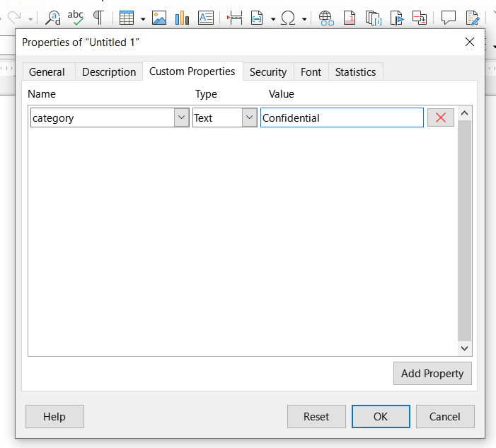Click the Insert Special Character omega icon
This screenshot has width=496, height=448.
point(288,18)
